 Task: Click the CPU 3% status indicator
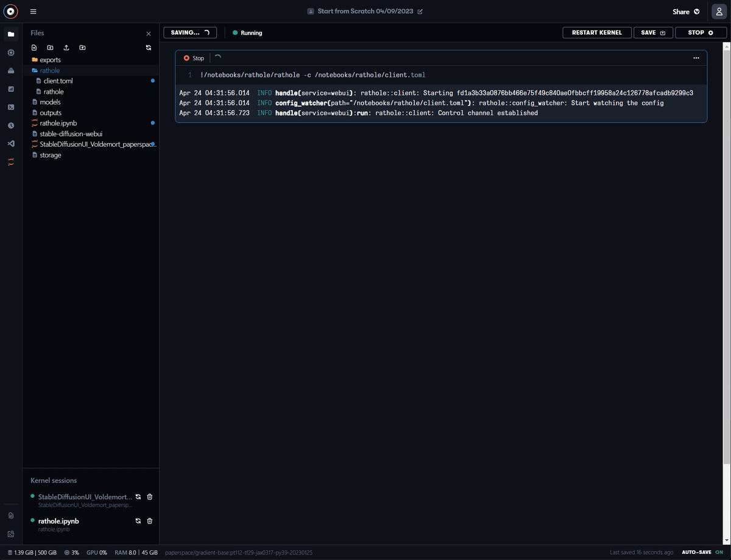tap(71, 552)
